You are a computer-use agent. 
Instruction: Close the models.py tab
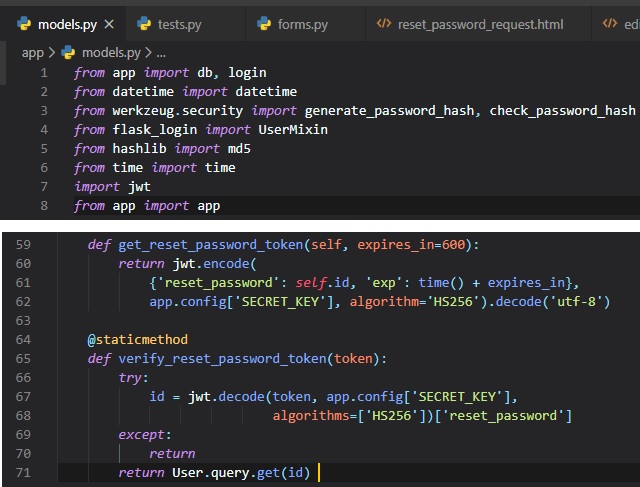[x=108, y=23]
